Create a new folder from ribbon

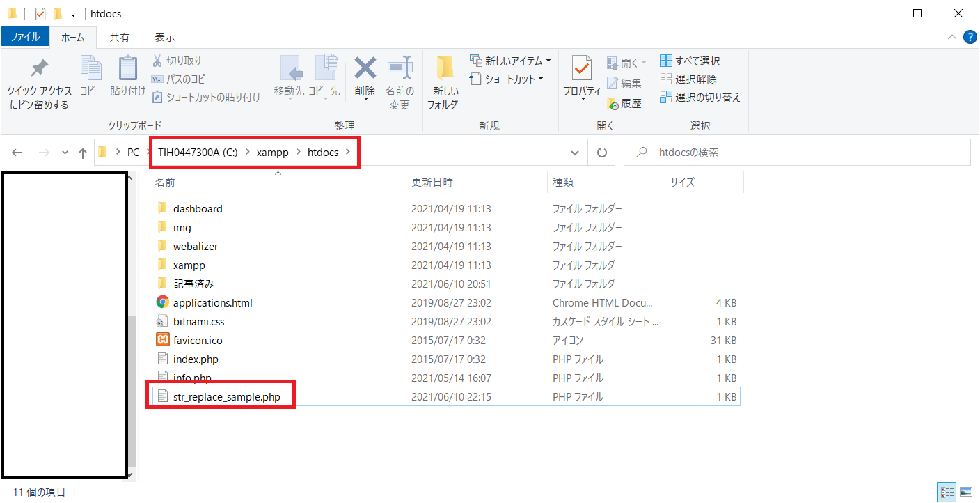tap(445, 82)
